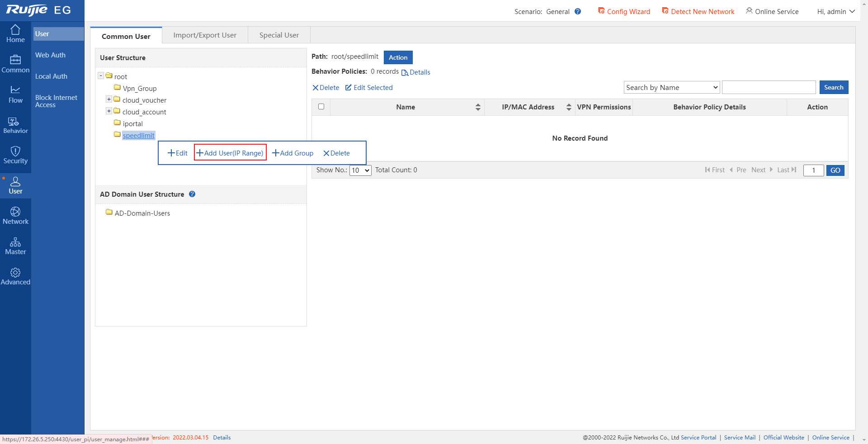Image resolution: width=868 pixels, height=444 pixels.
Task: Go to Last page
Action: click(787, 170)
